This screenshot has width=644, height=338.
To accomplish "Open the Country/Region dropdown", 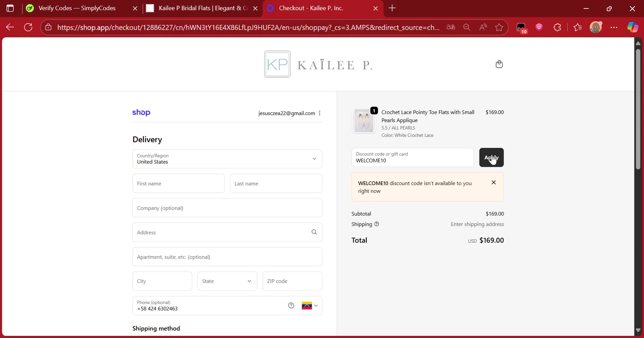I will (227, 159).
